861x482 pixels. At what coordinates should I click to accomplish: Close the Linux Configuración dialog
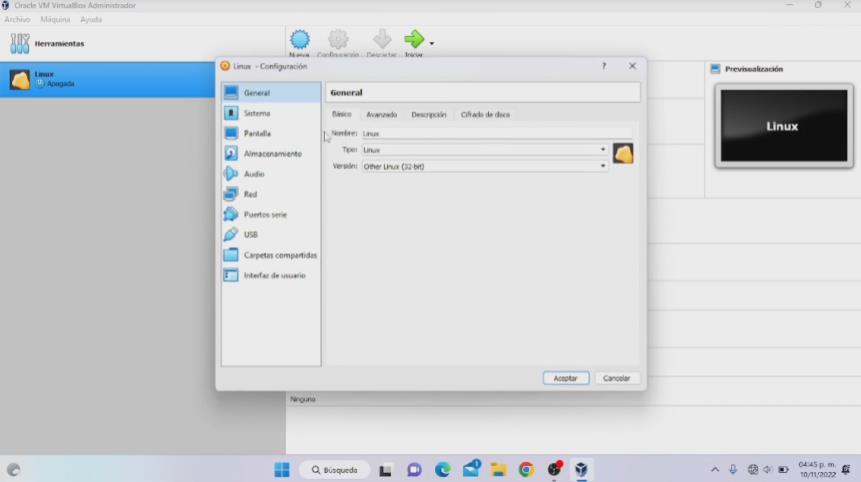pos(633,66)
